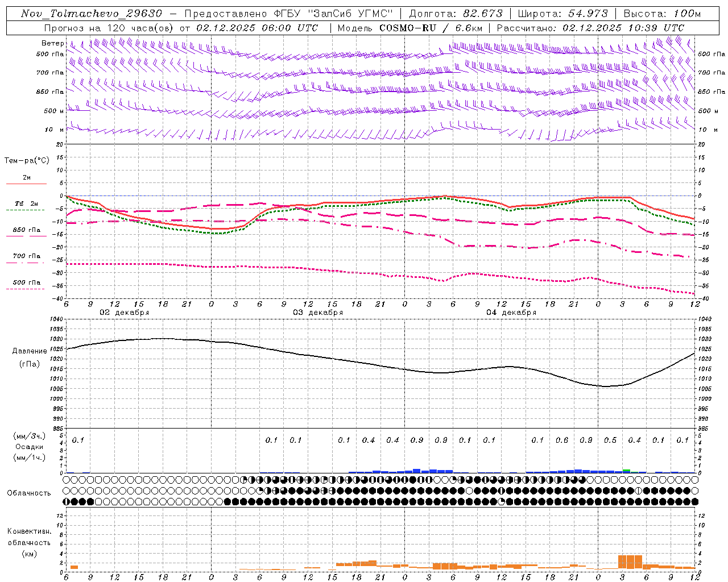This screenshot has width=728, height=582.
Task: Click the "Осадки" precipitation label
Action: 30,447
